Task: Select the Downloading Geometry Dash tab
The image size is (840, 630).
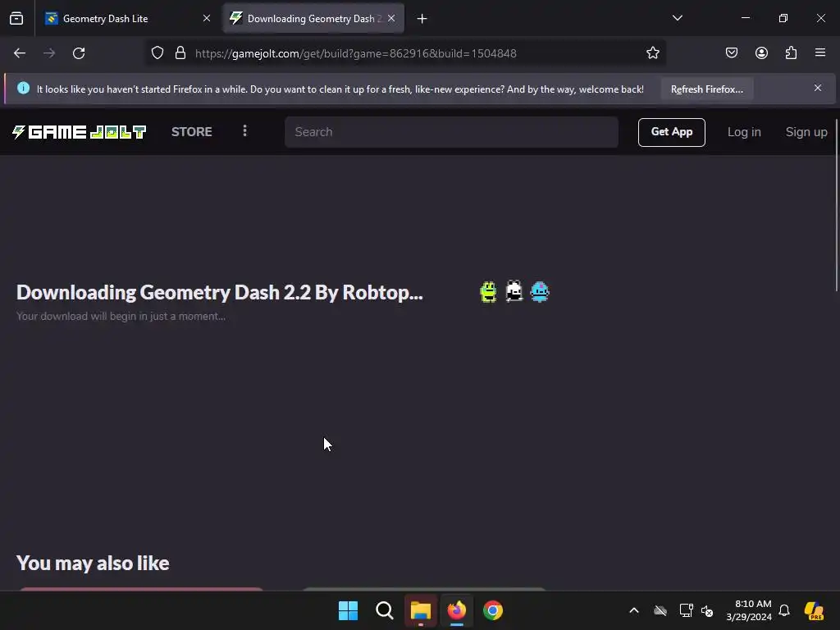Action: pyautogui.click(x=313, y=19)
